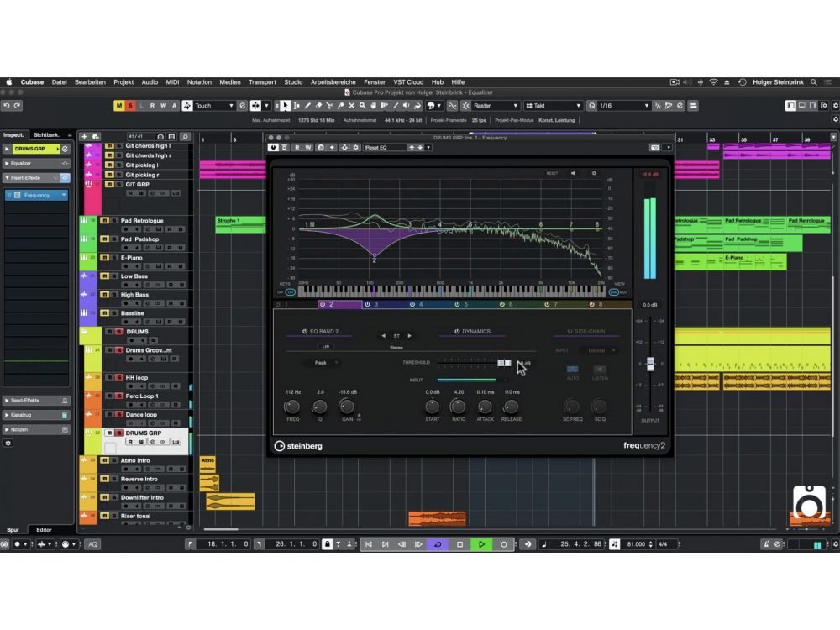Click the Gain knob of EQ band 2
This screenshot has width=840, height=630.
[347, 406]
